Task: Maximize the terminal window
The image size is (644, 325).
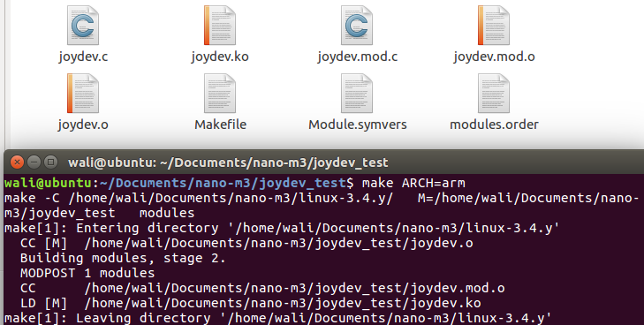Action: point(51,162)
